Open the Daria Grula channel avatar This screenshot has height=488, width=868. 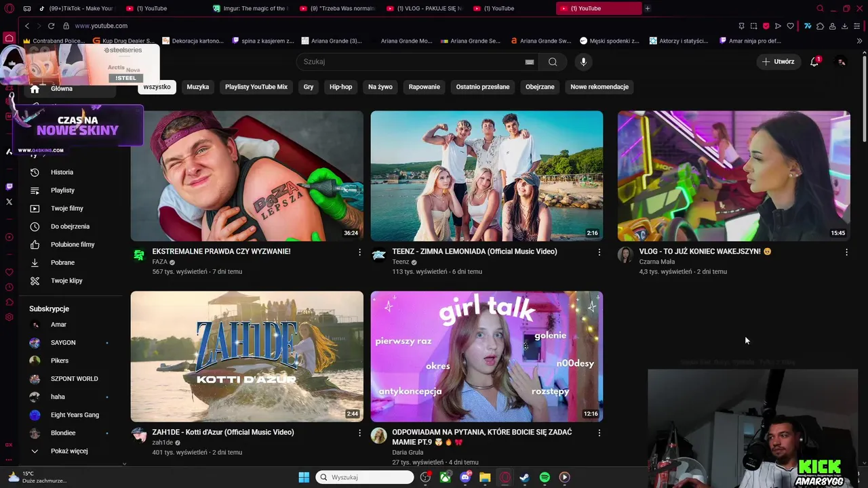coord(379,435)
